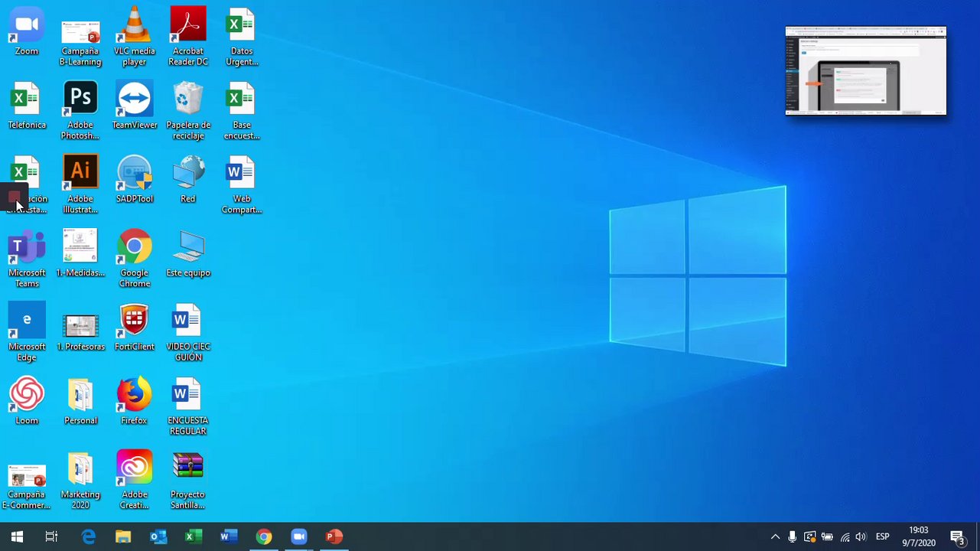The width and height of the screenshot is (980, 551).
Task: Select Proyecto Santilla... WinRAR archive
Action: coord(188,481)
